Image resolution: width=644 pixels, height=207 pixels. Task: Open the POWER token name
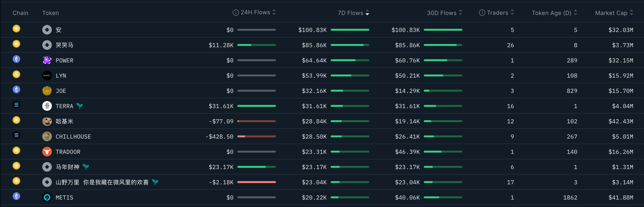64,60
